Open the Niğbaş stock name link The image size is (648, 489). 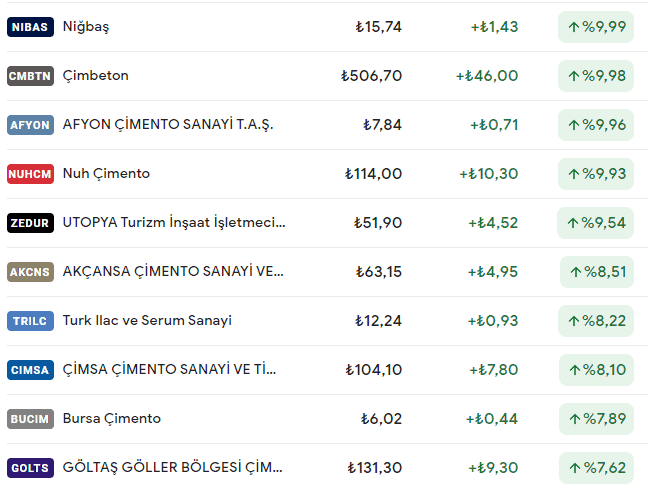coord(86,27)
